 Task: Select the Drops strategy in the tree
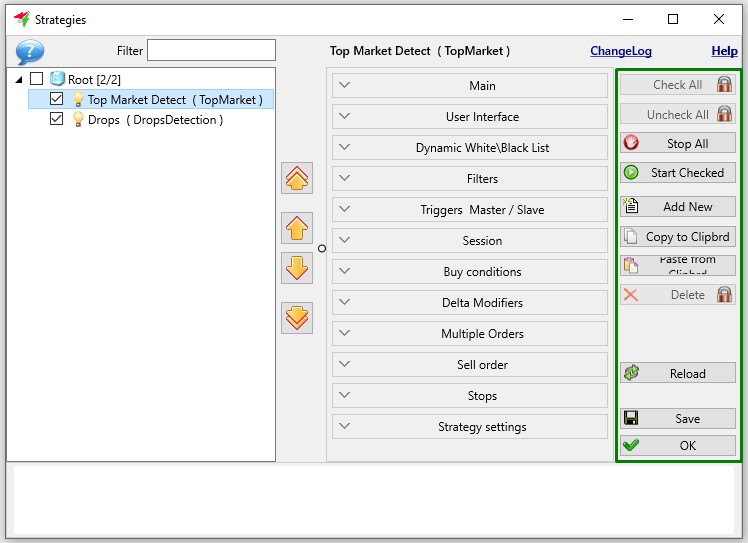155,120
